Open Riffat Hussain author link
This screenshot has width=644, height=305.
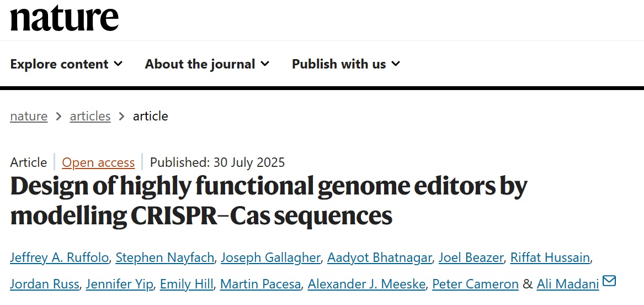click(550, 257)
